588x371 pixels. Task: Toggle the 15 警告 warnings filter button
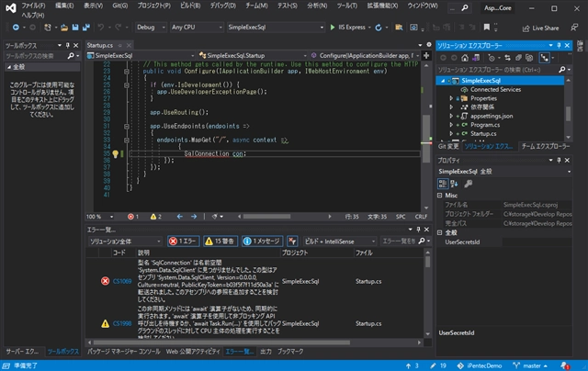coord(220,242)
